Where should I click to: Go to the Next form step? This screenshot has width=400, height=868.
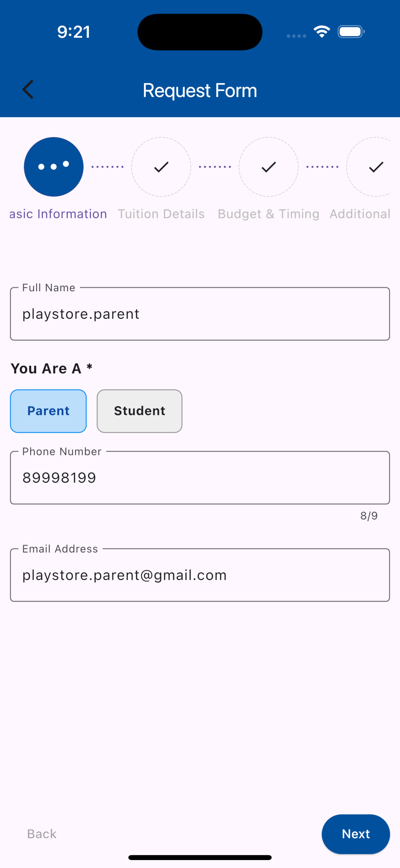[x=356, y=834]
